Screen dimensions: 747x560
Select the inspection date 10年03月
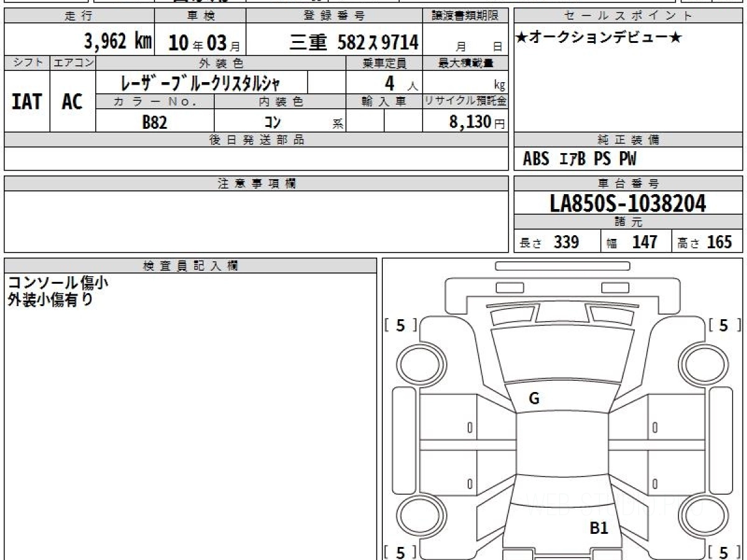(205, 43)
